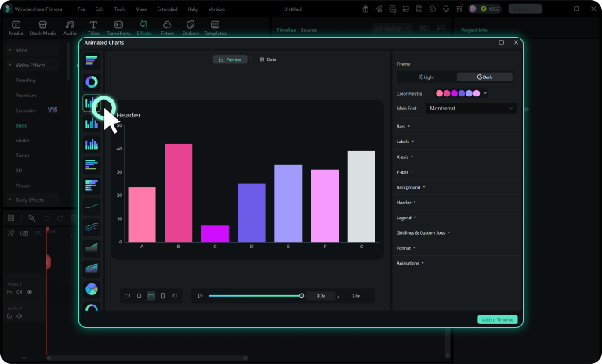Image resolution: width=602 pixels, height=364 pixels.
Task: Switch to the Data tab
Action: 268,59
